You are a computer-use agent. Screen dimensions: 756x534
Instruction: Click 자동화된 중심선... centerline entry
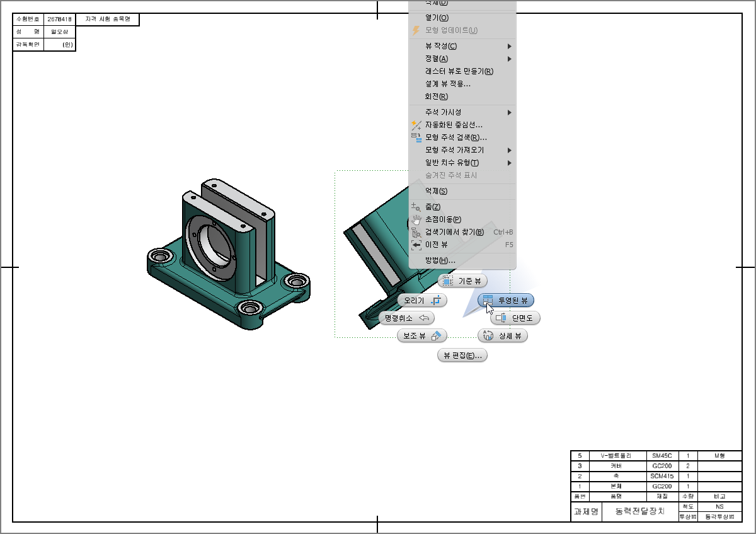coord(462,125)
